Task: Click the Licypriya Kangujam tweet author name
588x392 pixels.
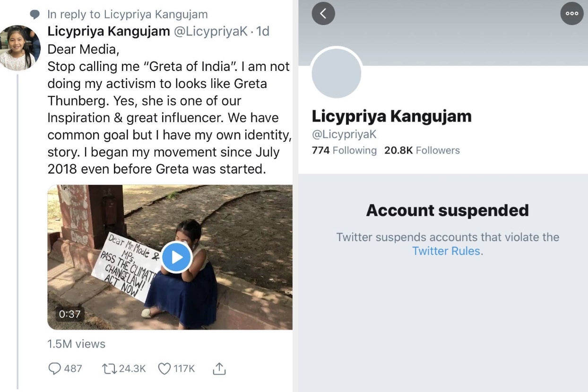Action: click(109, 31)
